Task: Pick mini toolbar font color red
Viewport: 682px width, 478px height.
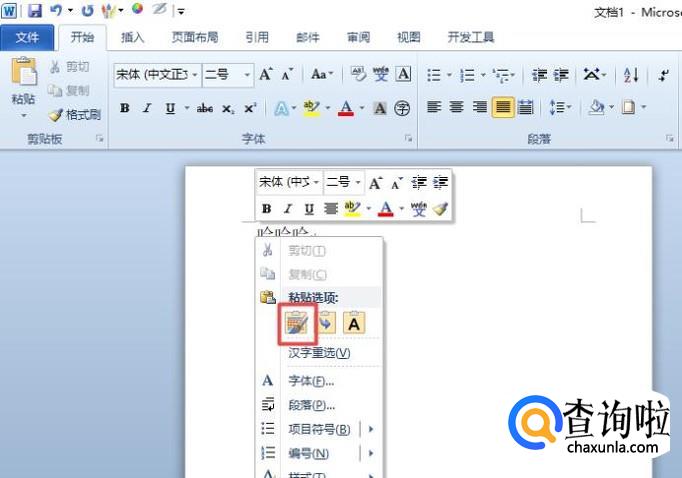Action: point(386,209)
